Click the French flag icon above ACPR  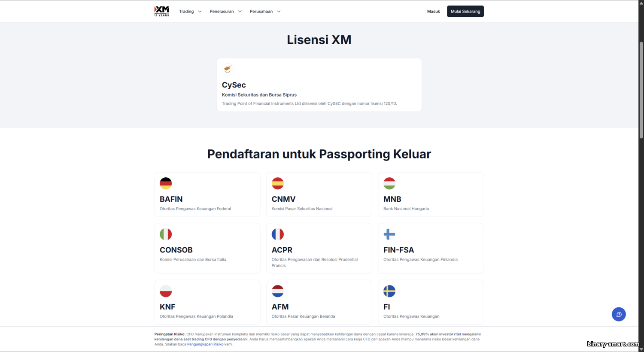click(278, 234)
